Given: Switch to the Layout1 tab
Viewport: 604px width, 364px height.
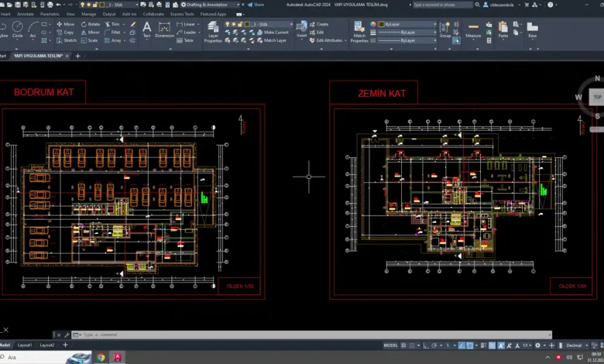Looking at the screenshot, I should point(25,345).
